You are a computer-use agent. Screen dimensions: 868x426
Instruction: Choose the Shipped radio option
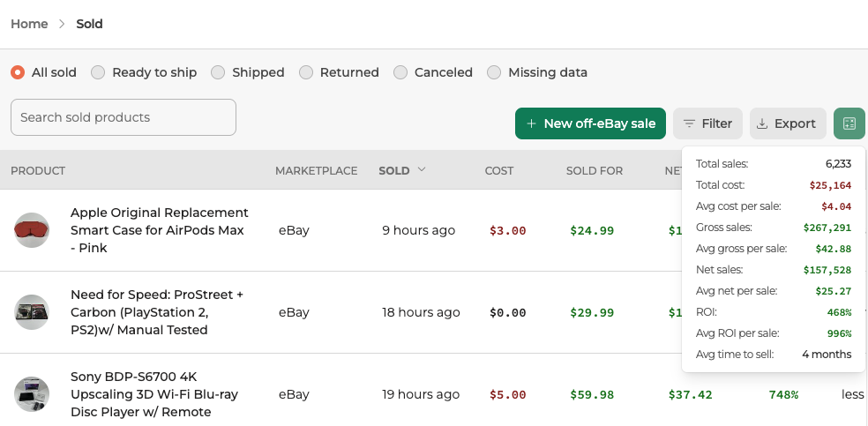tap(218, 72)
